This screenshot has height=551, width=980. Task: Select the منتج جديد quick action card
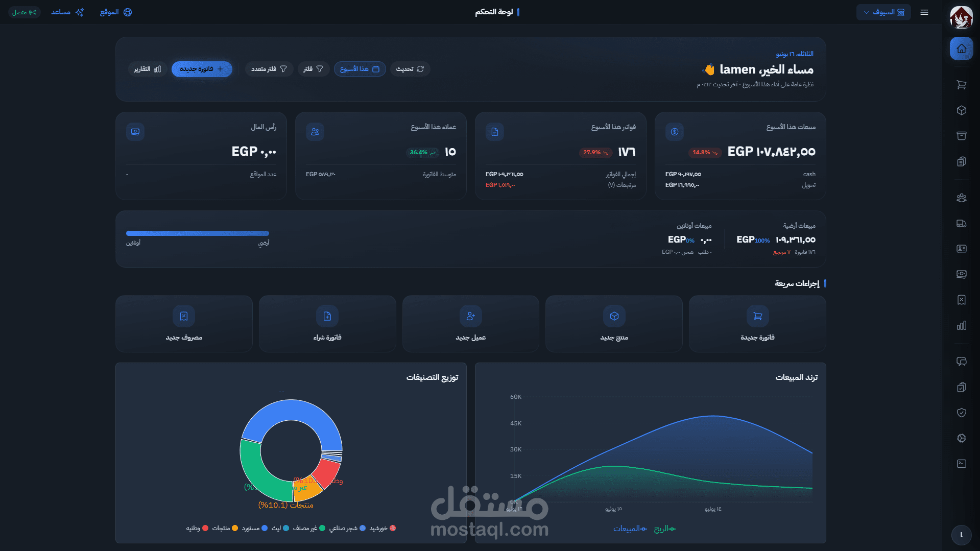(614, 324)
